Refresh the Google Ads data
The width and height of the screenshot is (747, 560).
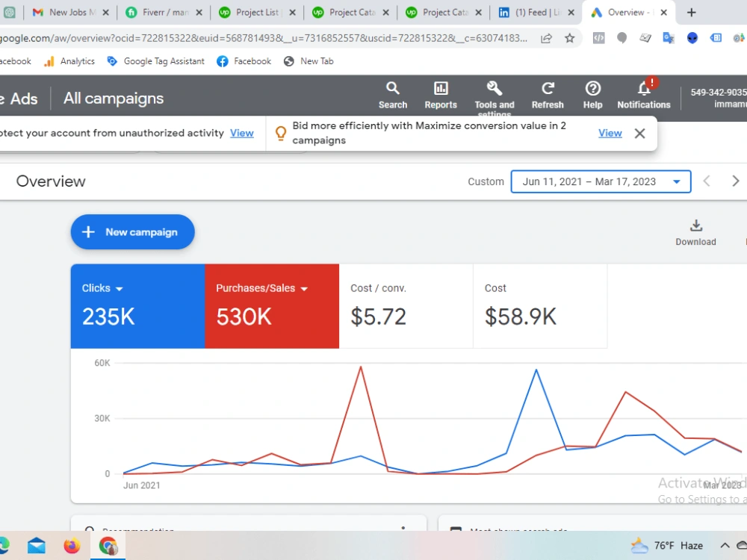click(x=548, y=96)
